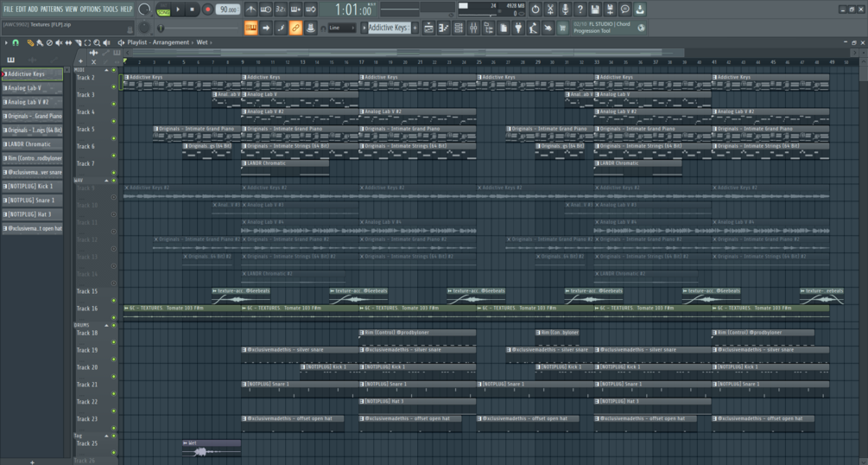The height and width of the screenshot is (465, 868).
Task: Open the plugin picker plug icon
Action: pos(519,28)
